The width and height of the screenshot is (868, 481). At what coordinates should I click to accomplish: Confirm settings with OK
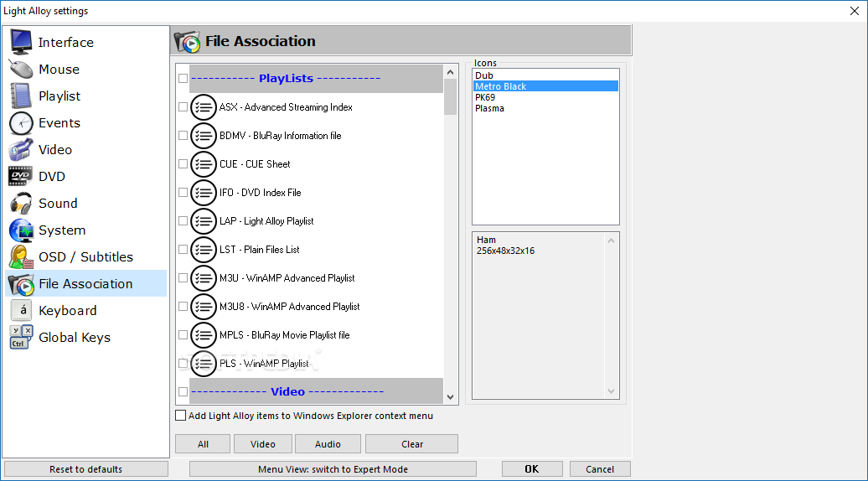(532, 468)
